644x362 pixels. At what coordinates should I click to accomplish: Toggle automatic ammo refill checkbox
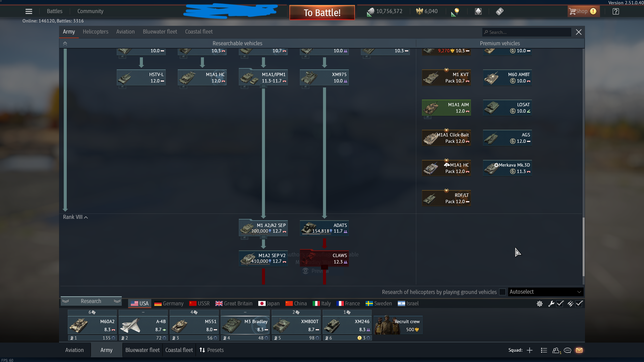579,304
